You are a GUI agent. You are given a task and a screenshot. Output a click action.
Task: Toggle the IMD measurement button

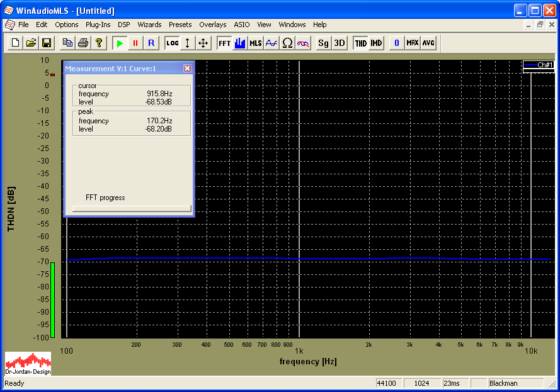tap(376, 43)
